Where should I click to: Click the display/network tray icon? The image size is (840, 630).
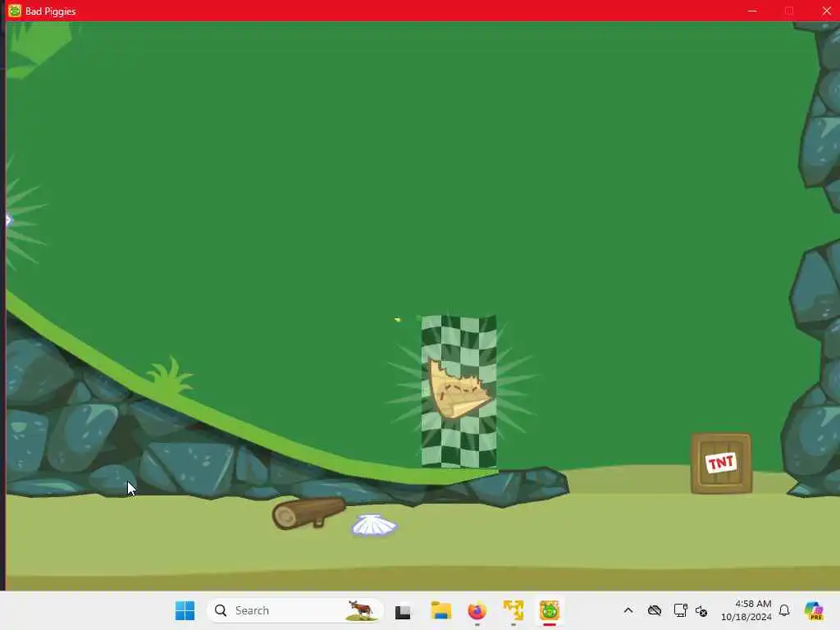click(680, 610)
